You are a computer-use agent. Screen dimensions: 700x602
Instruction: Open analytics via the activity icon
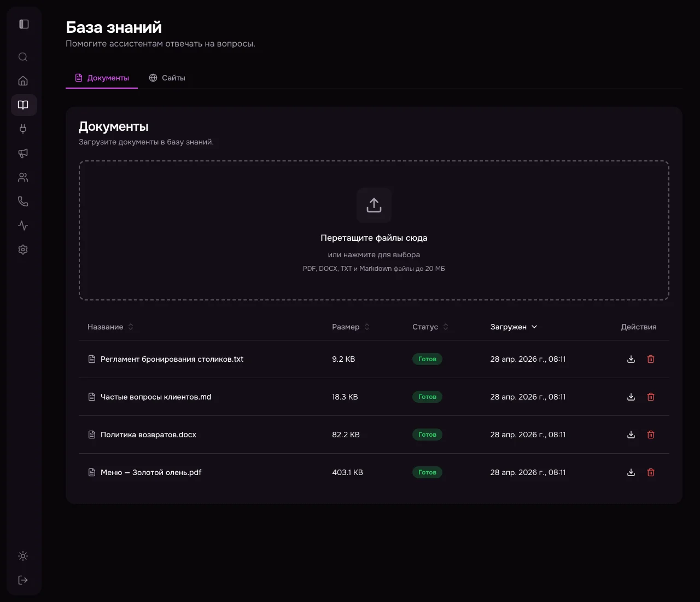23,225
